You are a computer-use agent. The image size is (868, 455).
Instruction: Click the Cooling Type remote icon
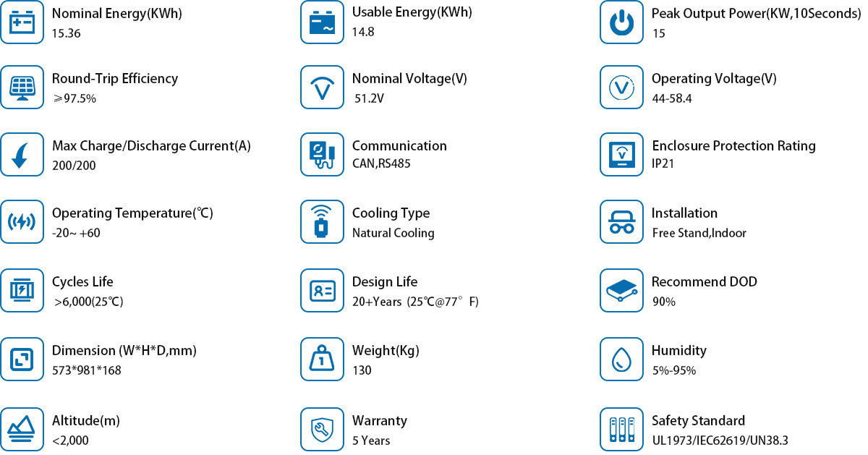[x=322, y=222]
